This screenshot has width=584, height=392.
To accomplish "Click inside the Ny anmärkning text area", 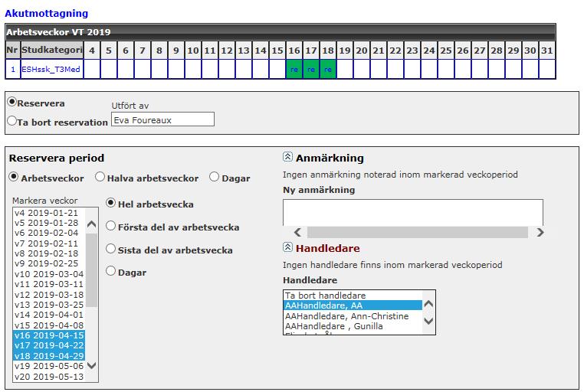I will click(412, 212).
